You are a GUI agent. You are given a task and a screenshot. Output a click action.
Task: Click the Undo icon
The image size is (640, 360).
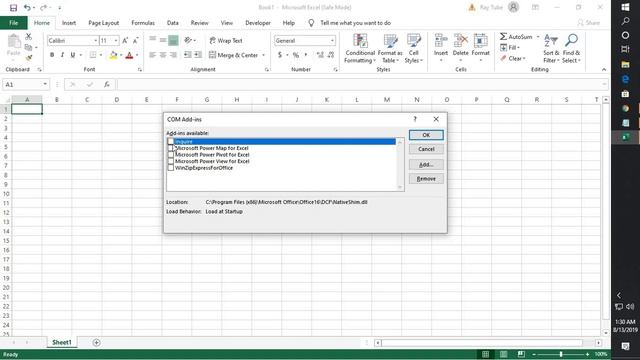point(27,8)
